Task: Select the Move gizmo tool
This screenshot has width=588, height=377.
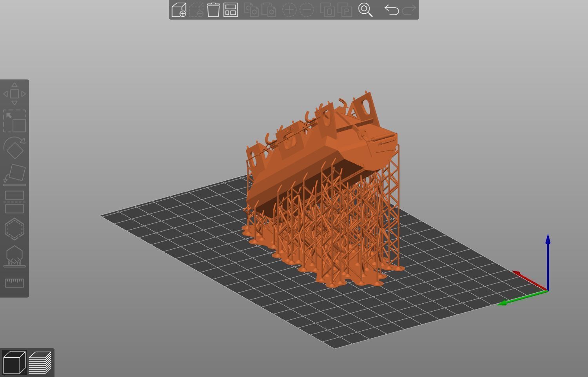Action: point(15,94)
